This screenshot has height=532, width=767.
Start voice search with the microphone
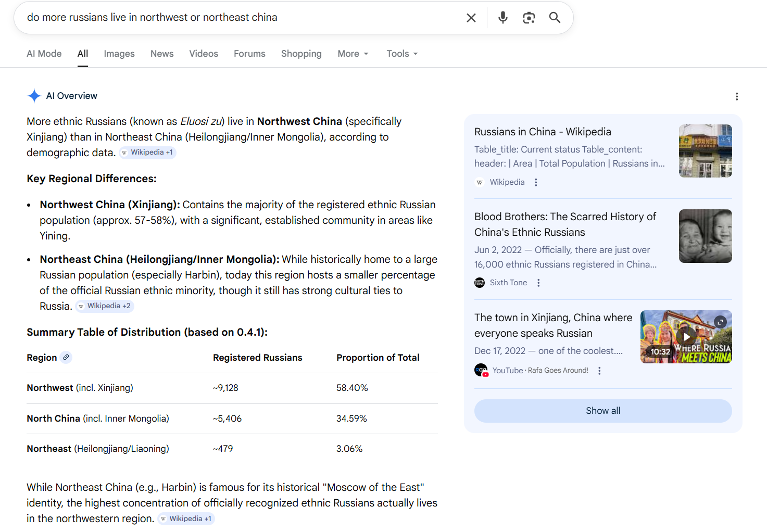tap(502, 18)
